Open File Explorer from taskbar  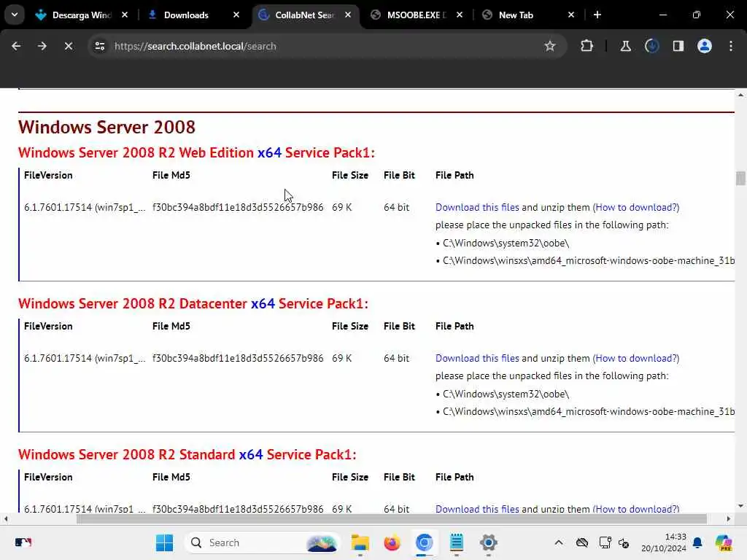[360, 542]
